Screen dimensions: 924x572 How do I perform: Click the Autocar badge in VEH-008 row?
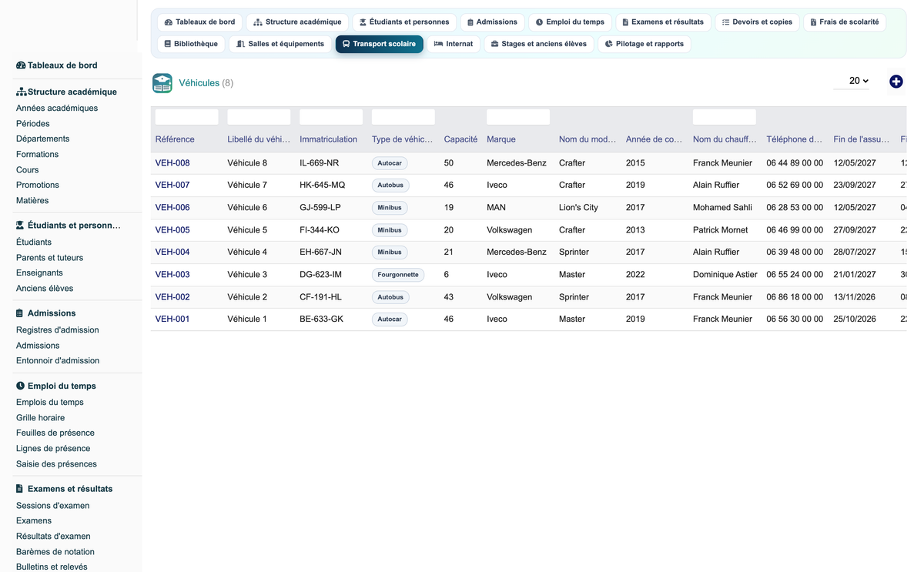click(x=390, y=163)
